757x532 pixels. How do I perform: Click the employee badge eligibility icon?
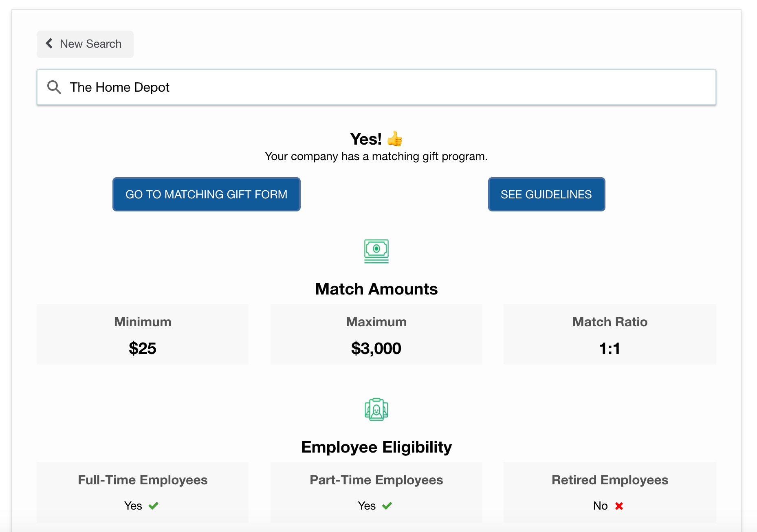[376, 409]
